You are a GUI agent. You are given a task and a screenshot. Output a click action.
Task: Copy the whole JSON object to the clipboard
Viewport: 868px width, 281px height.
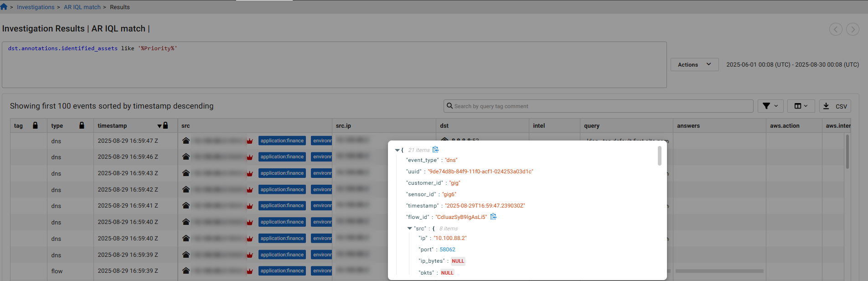435,150
